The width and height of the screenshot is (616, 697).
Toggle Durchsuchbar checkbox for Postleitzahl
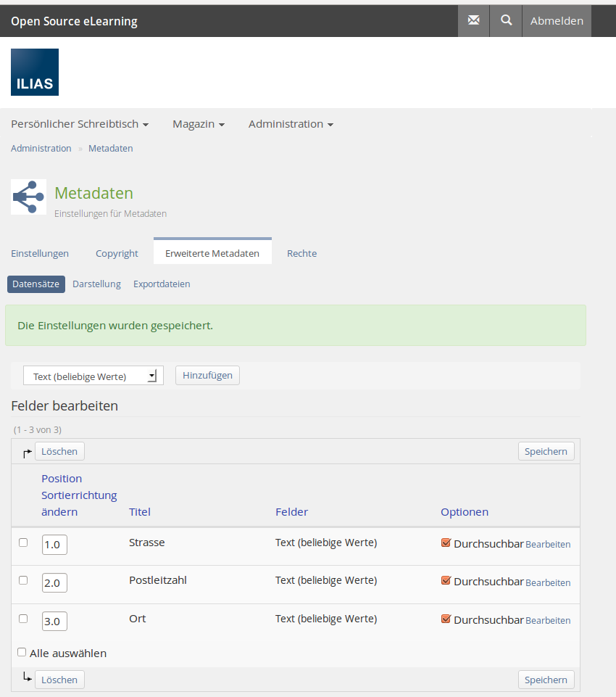[x=446, y=581]
